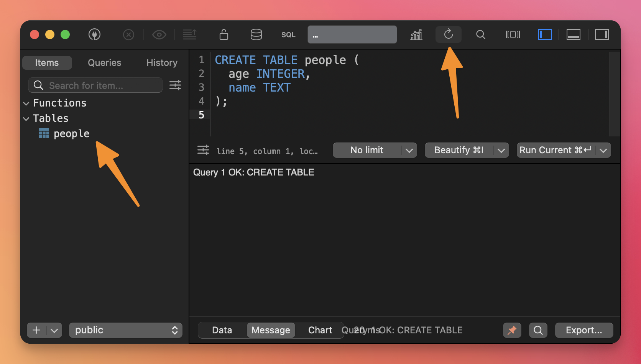Toggle the left sidebar panel
The height and width of the screenshot is (364, 641).
(545, 34)
